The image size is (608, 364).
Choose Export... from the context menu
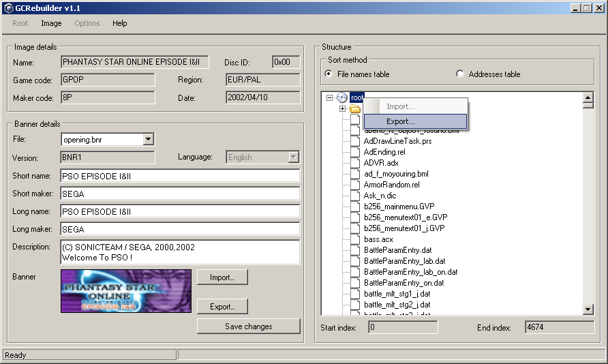coord(415,121)
